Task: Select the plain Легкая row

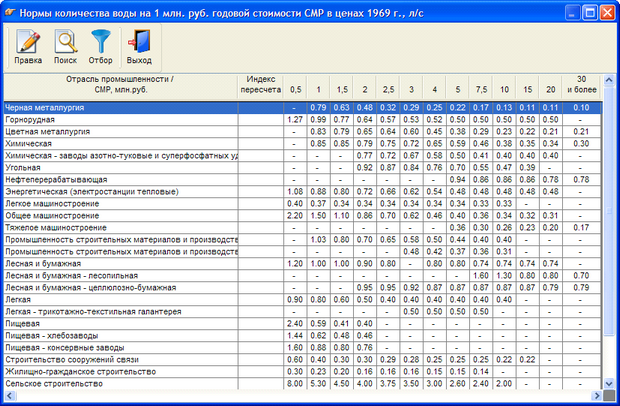Action: coord(302,300)
